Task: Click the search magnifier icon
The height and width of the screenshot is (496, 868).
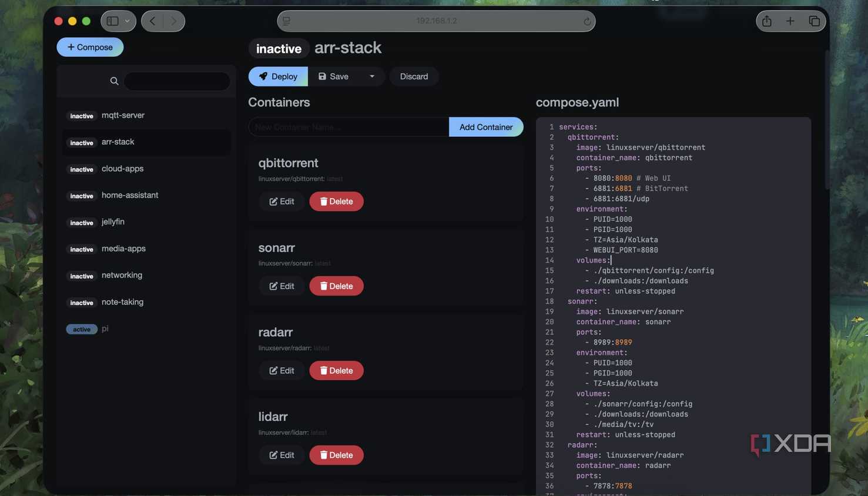Action: pos(114,81)
